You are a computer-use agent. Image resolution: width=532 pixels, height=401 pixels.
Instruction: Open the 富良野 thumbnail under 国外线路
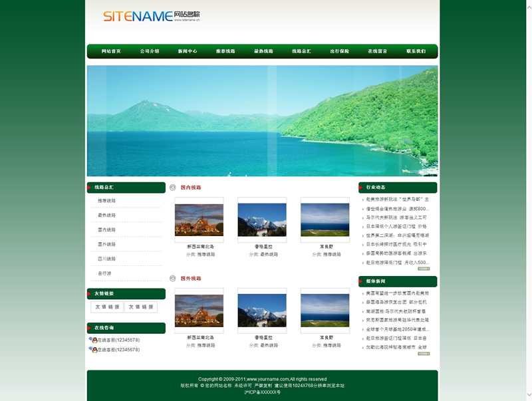[325, 311]
